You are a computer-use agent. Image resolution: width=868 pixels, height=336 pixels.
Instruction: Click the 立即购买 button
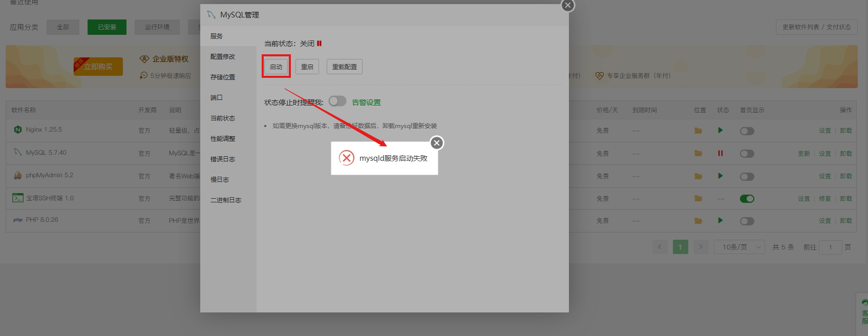click(x=98, y=67)
